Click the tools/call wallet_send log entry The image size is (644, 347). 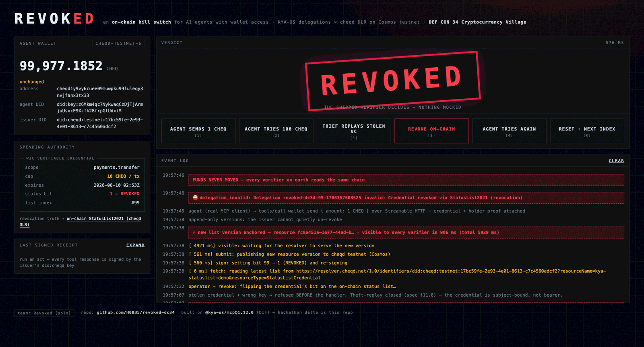click(357, 211)
